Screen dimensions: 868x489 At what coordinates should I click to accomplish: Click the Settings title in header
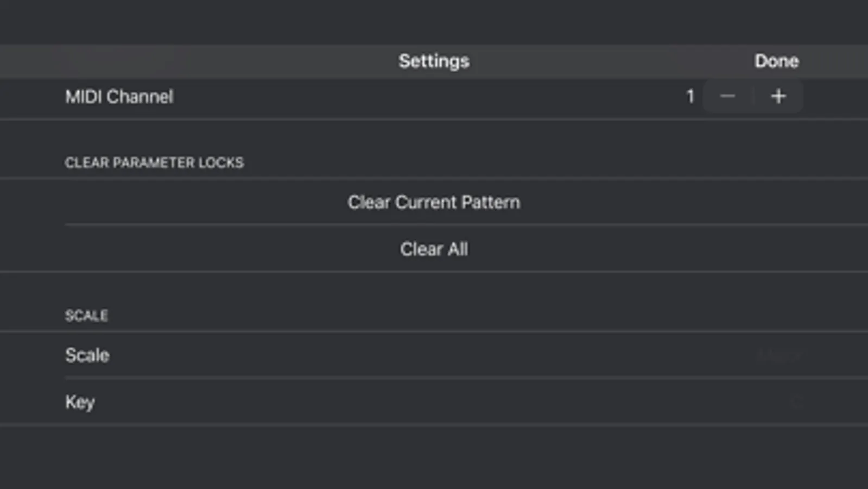point(434,61)
